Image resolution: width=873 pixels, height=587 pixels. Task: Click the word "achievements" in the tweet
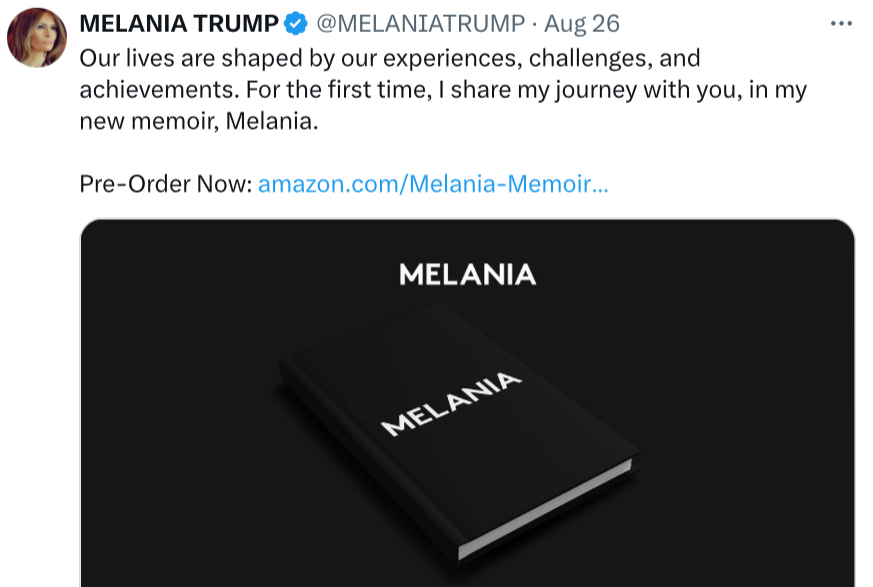(x=146, y=90)
